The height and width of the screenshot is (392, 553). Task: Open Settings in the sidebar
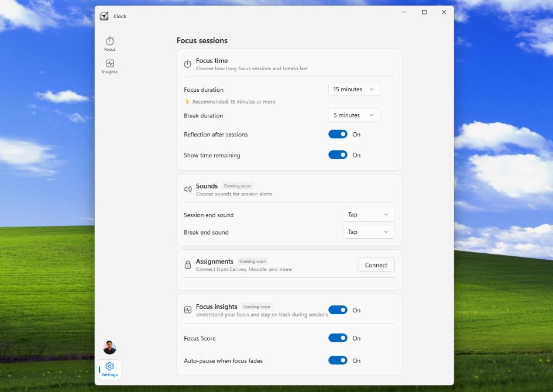click(109, 369)
